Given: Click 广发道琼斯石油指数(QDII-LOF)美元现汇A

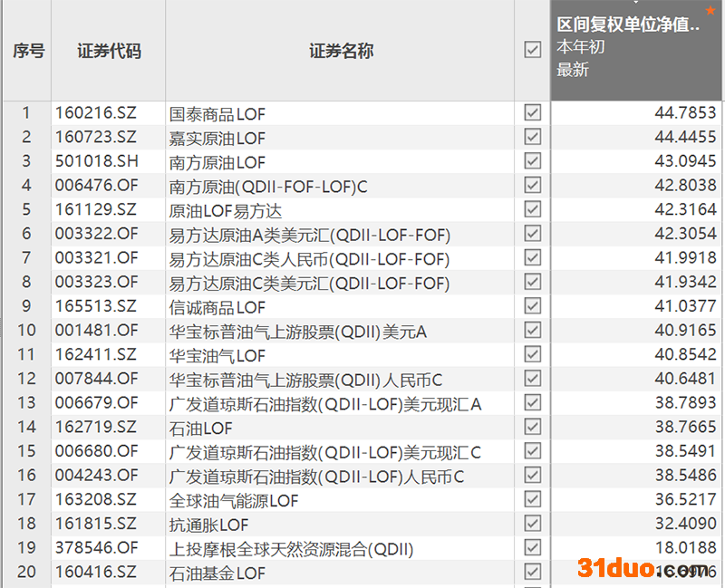Looking at the screenshot, I should pos(325,404).
